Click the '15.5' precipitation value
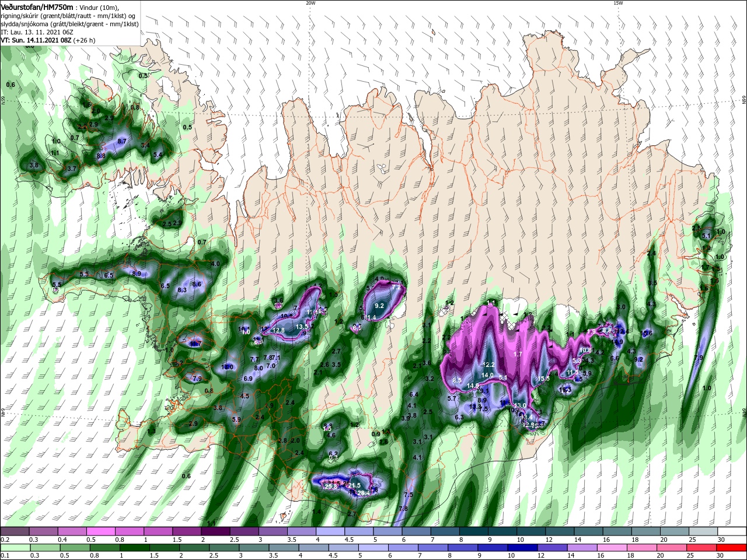This screenshot has width=747, height=560. pos(543,379)
